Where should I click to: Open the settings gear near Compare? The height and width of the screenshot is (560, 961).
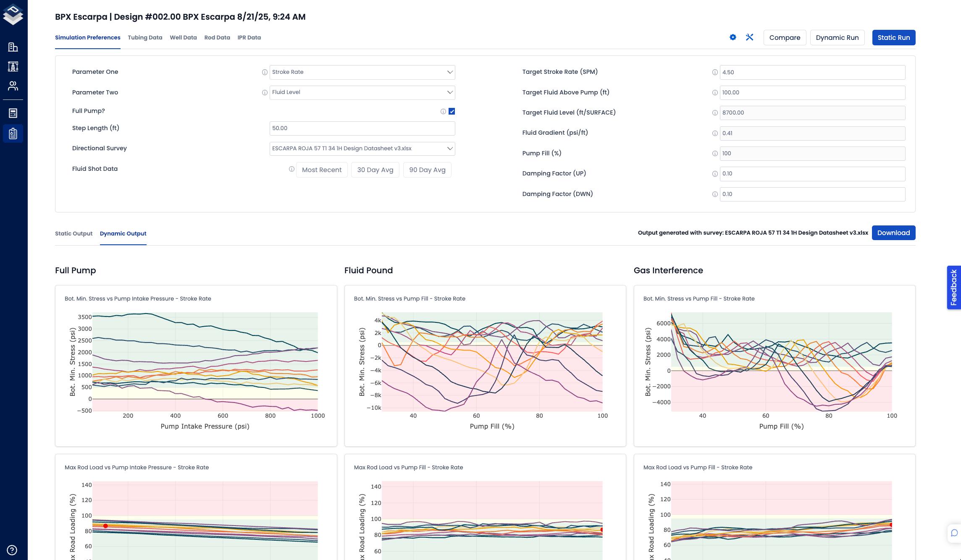(733, 37)
